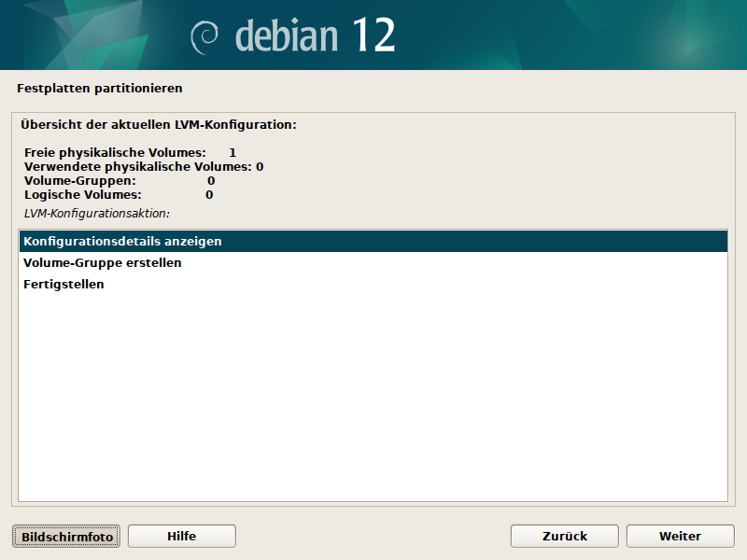Click the "Freie physikalische Volumes" label
The height and width of the screenshot is (560, 747).
(115, 152)
